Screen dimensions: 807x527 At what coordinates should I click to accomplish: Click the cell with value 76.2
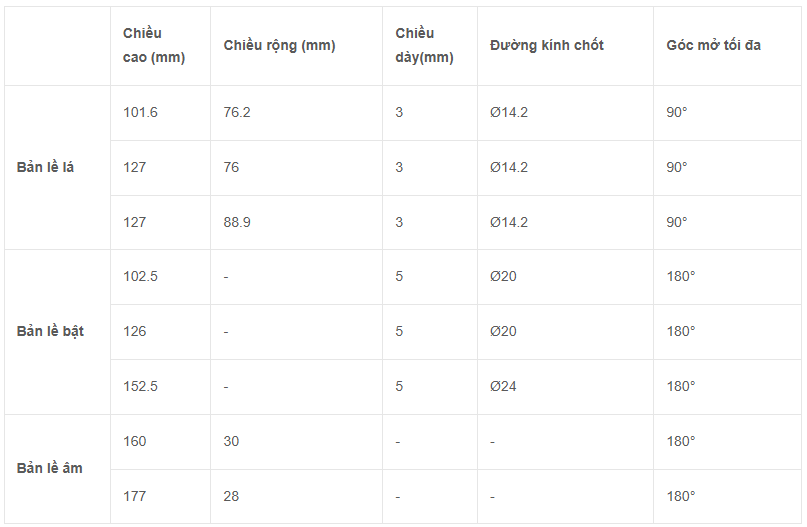click(296, 113)
